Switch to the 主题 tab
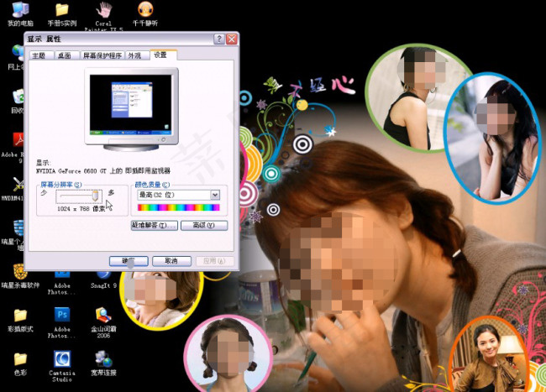This screenshot has width=546, height=392. [x=41, y=55]
